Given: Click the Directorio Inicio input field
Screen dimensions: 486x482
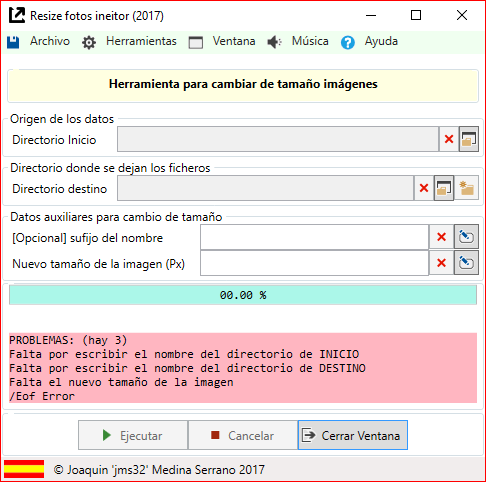Looking at the screenshot, I should 278,139.
